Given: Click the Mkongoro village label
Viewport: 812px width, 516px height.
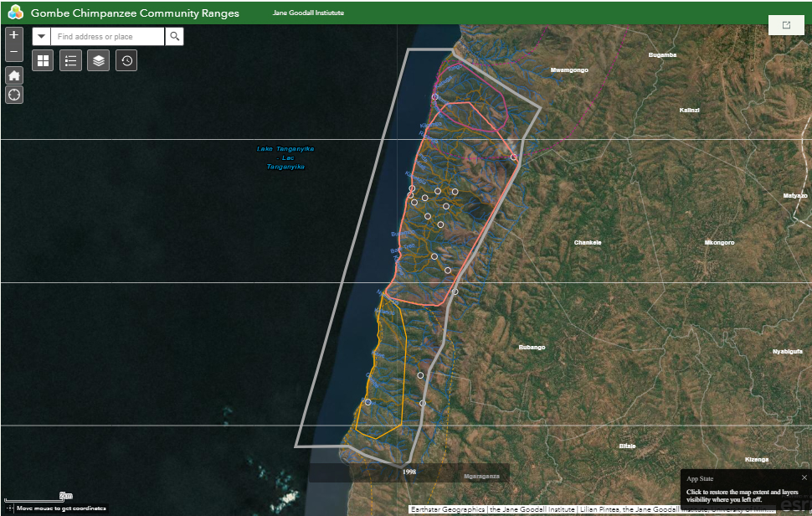Looking at the screenshot, I should [x=719, y=242].
